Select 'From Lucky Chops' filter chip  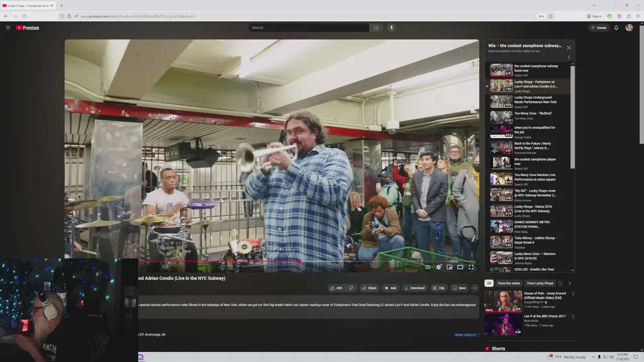[540, 283]
